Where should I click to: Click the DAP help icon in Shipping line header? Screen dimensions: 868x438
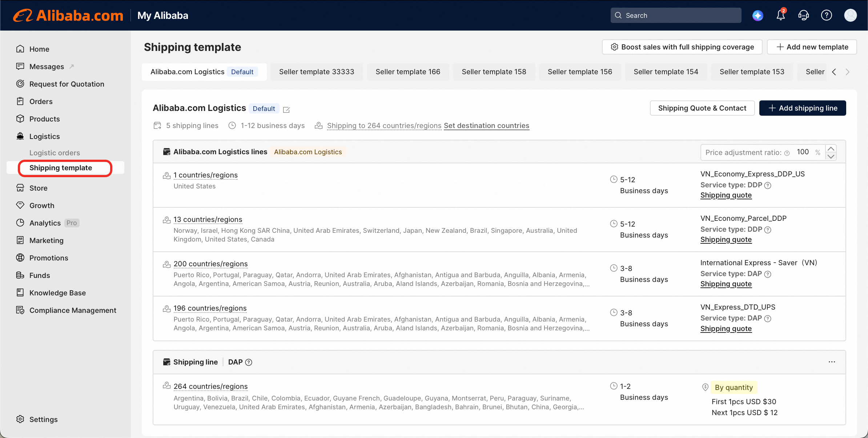click(x=249, y=362)
